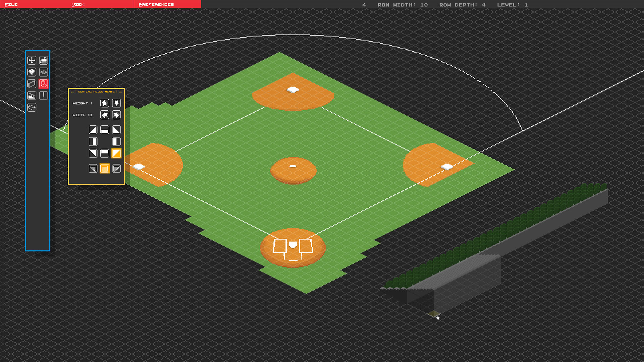Select the block building tool
The image size is (644, 362).
(32, 107)
